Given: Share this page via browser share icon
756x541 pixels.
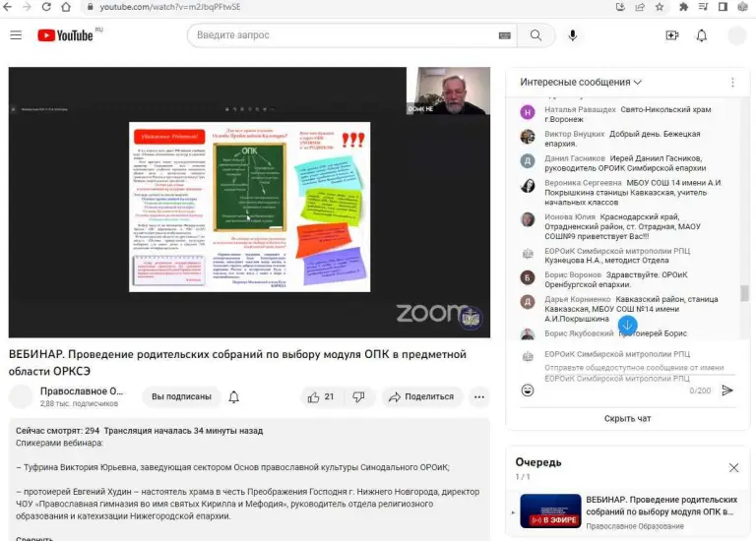Looking at the screenshot, I should 640,7.
